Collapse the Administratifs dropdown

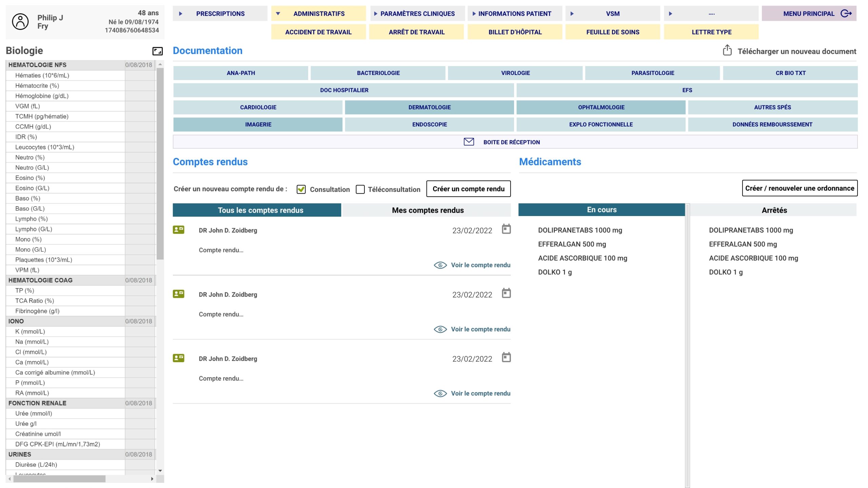(x=278, y=14)
